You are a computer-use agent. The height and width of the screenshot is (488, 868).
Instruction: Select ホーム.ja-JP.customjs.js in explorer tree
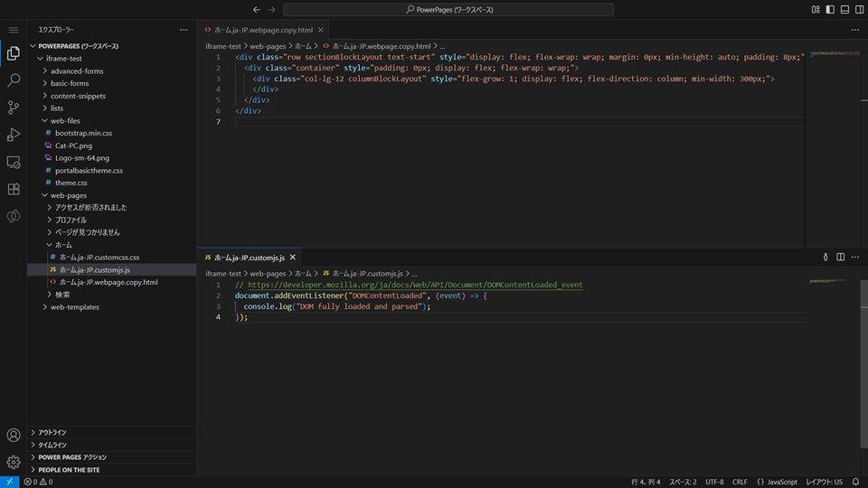(112, 269)
